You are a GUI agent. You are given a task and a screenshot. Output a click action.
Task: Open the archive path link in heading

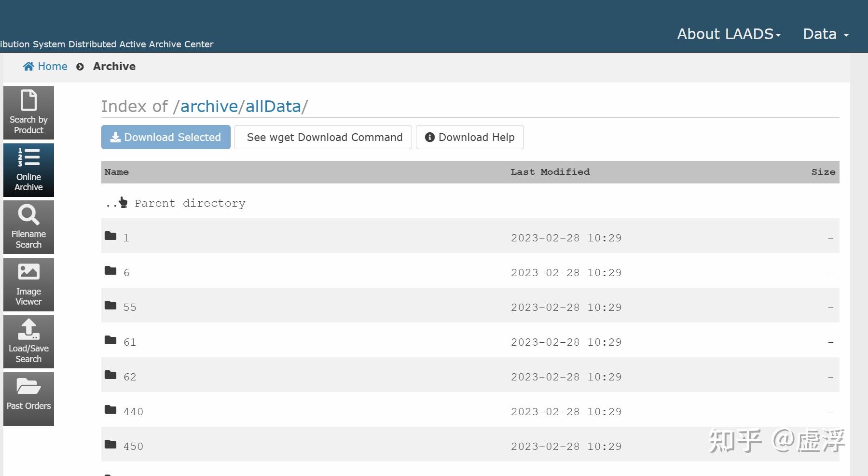[x=209, y=107]
